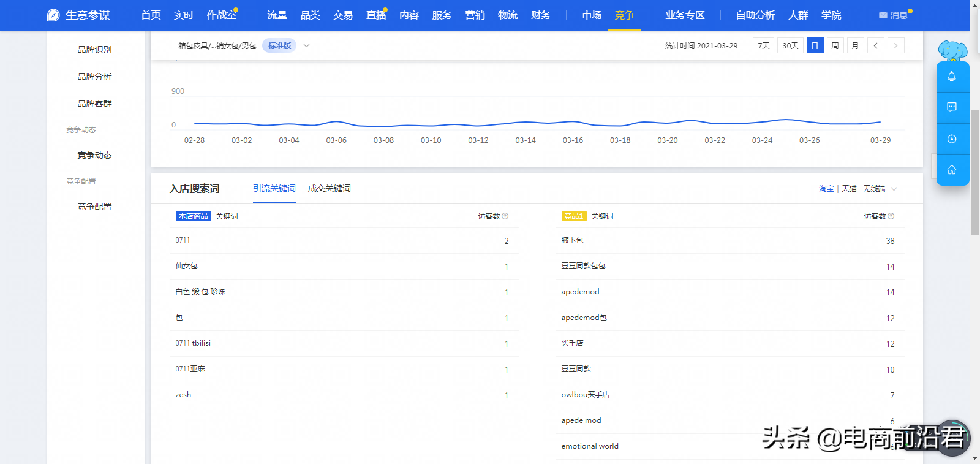Switch to 淘宝 platform
The width and height of the screenshot is (980, 464).
click(x=826, y=189)
